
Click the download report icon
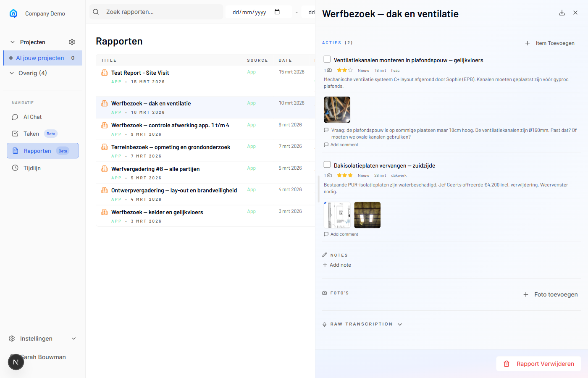(x=562, y=13)
